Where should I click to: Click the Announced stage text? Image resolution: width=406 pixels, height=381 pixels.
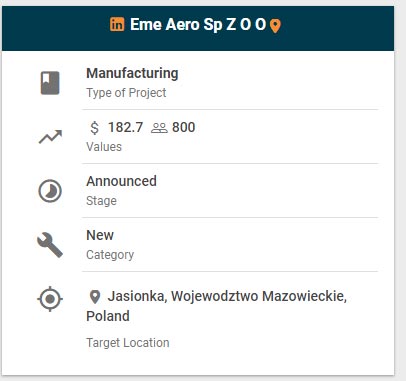[x=121, y=181]
